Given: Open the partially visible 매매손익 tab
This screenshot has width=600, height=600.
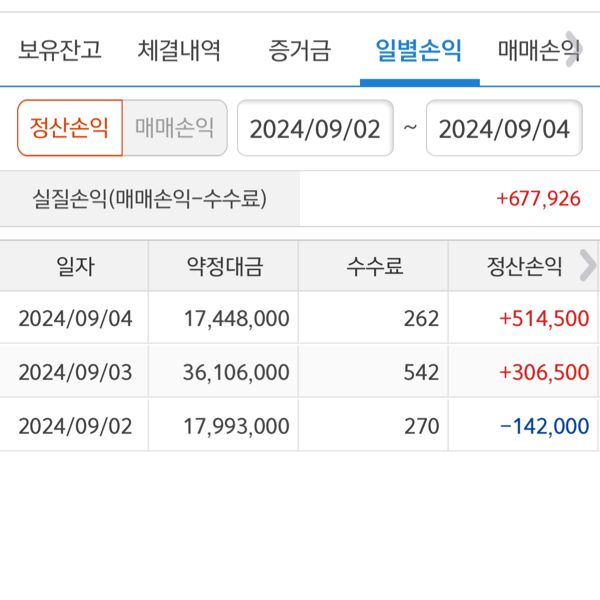Looking at the screenshot, I should click(535, 50).
